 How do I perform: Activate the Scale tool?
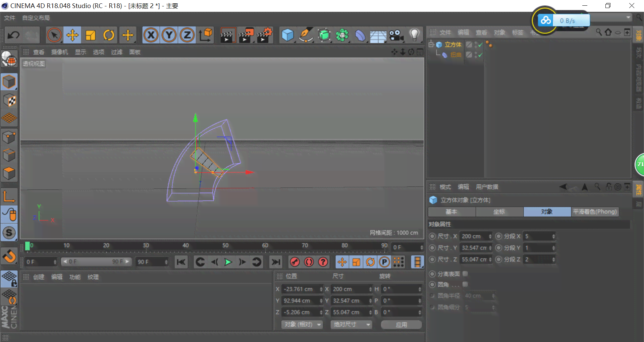(x=91, y=35)
